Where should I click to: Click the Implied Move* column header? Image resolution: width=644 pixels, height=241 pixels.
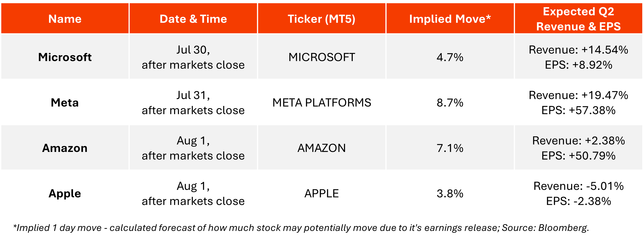coord(450,19)
